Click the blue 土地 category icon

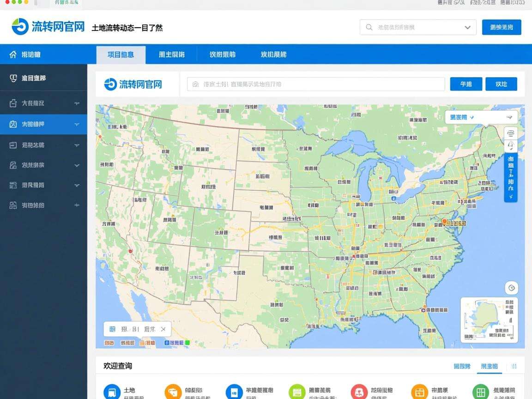tap(112, 392)
